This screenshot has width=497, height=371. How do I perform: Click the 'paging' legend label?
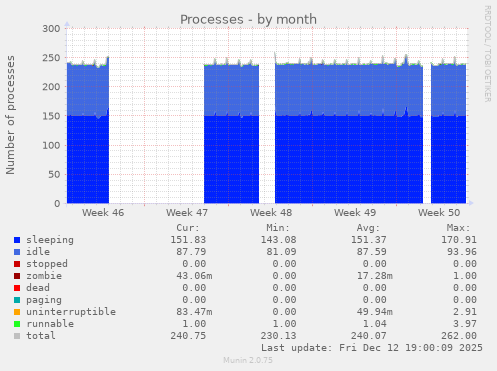click(x=44, y=300)
